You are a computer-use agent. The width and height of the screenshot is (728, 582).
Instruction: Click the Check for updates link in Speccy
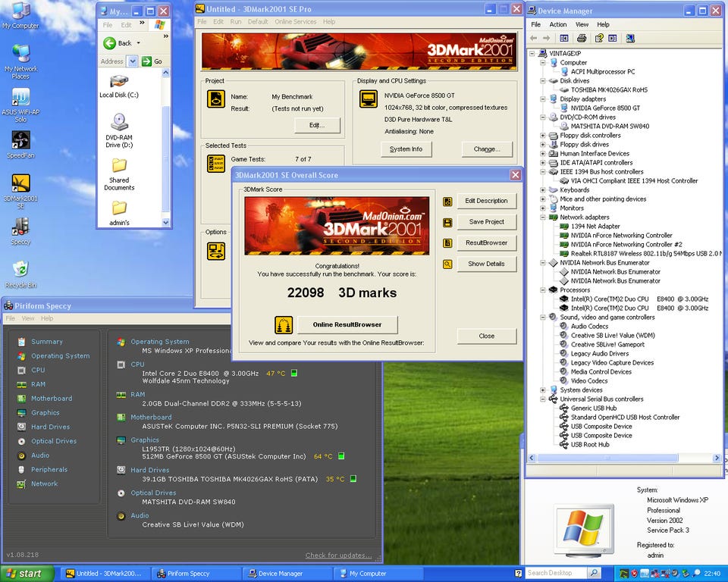(338, 555)
